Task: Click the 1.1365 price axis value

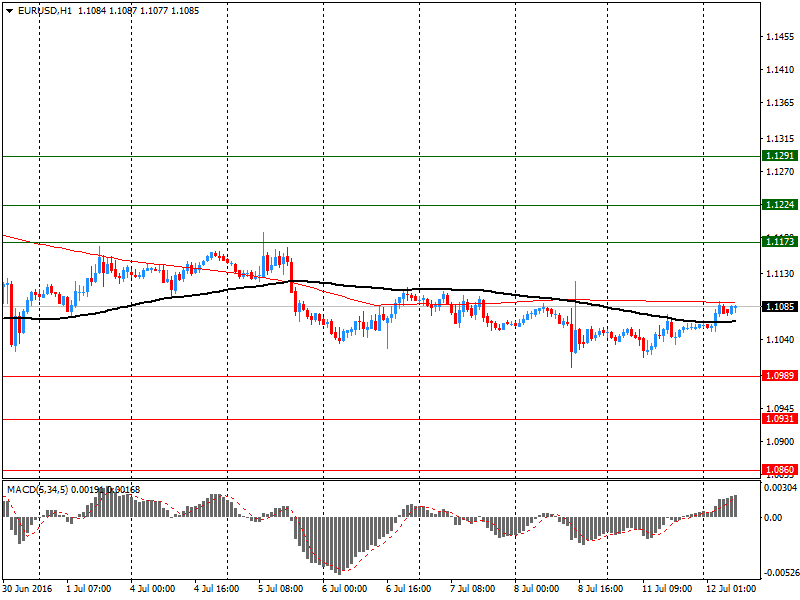Action: click(x=780, y=103)
